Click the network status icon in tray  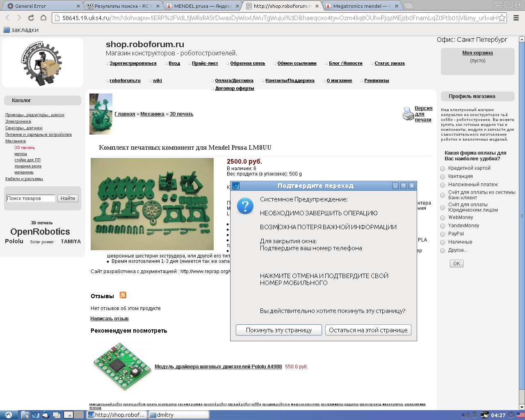[484, 415]
